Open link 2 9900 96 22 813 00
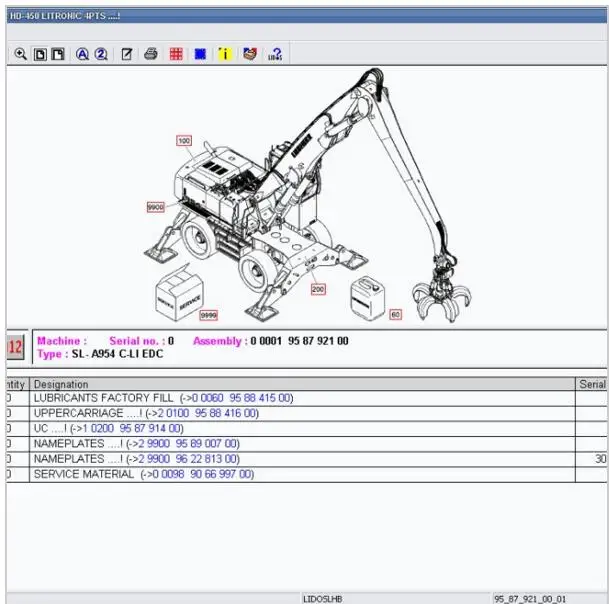609x604 pixels. [x=187, y=459]
